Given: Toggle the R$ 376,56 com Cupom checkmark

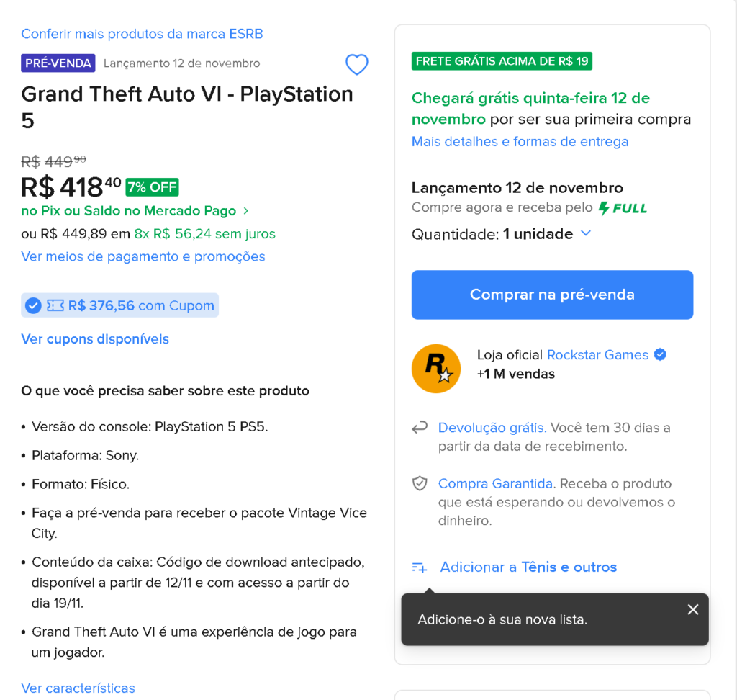Looking at the screenshot, I should pos(33,306).
